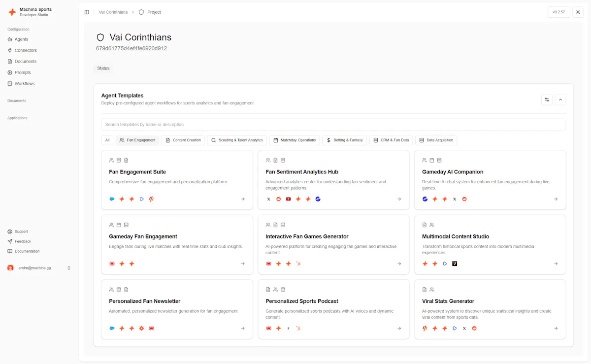Open the Support link

click(18, 232)
